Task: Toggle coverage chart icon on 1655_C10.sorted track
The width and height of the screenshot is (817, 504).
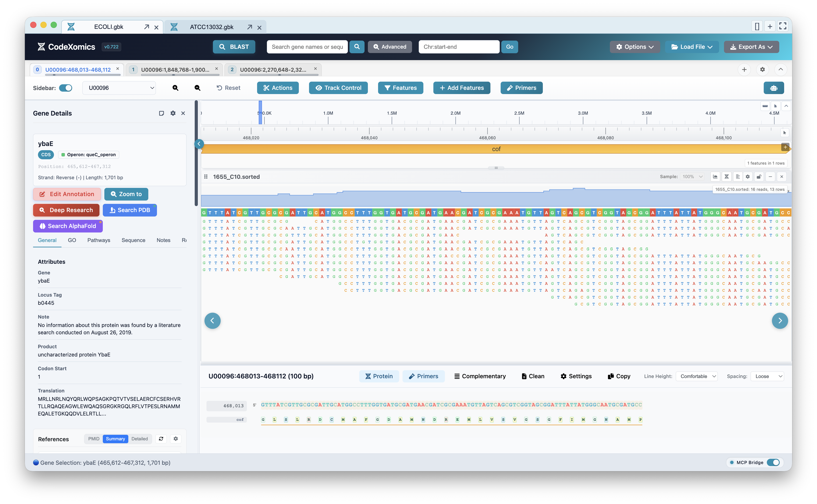Action: 715,177
